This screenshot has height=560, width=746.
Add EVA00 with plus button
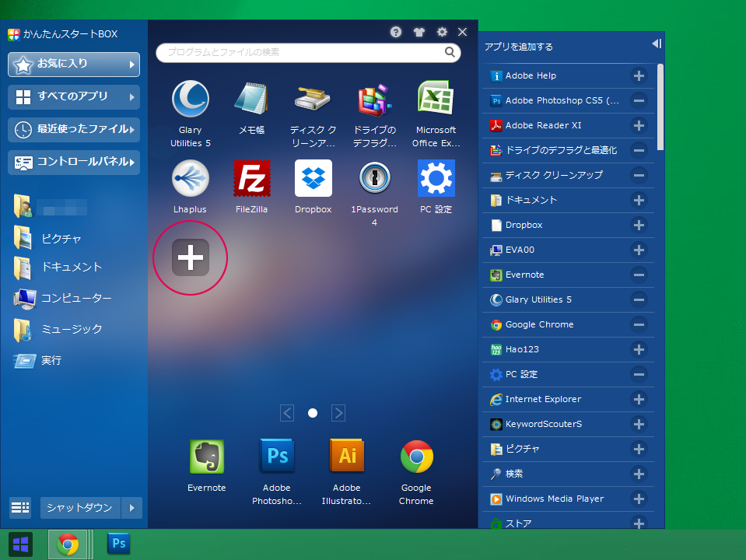coord(639,250)
